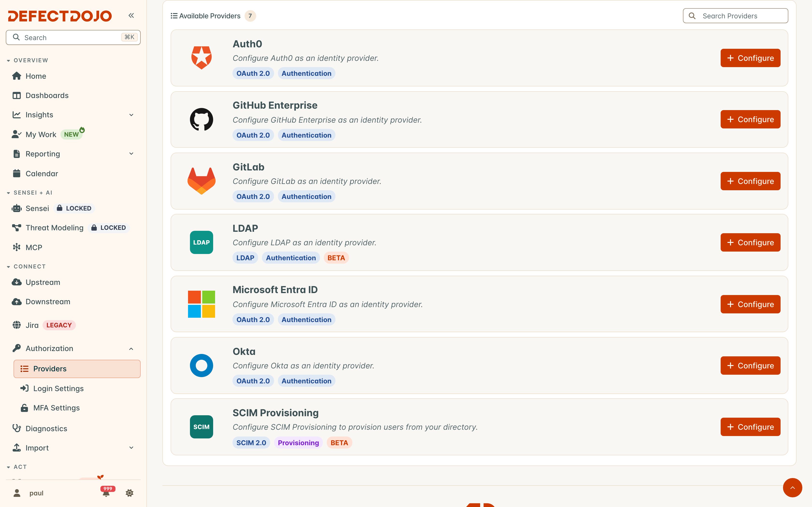Viewport: 812px width, 507px height.
Task: Focus the Search Providers field
Action: click(735, 16)
